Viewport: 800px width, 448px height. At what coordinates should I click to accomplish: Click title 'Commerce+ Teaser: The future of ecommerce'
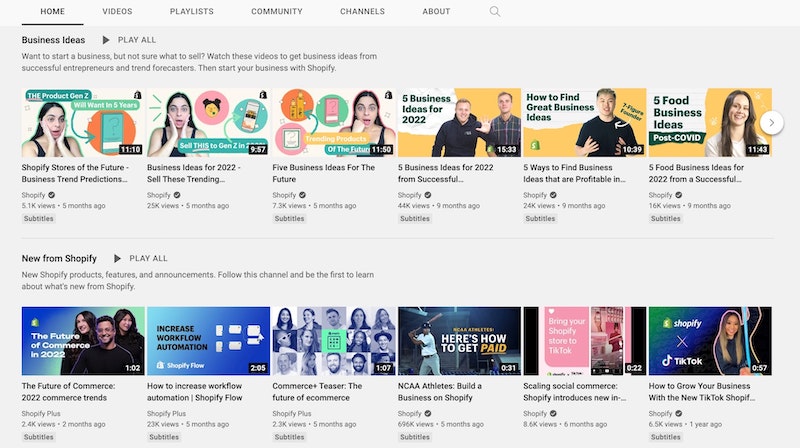pos(317,391)
